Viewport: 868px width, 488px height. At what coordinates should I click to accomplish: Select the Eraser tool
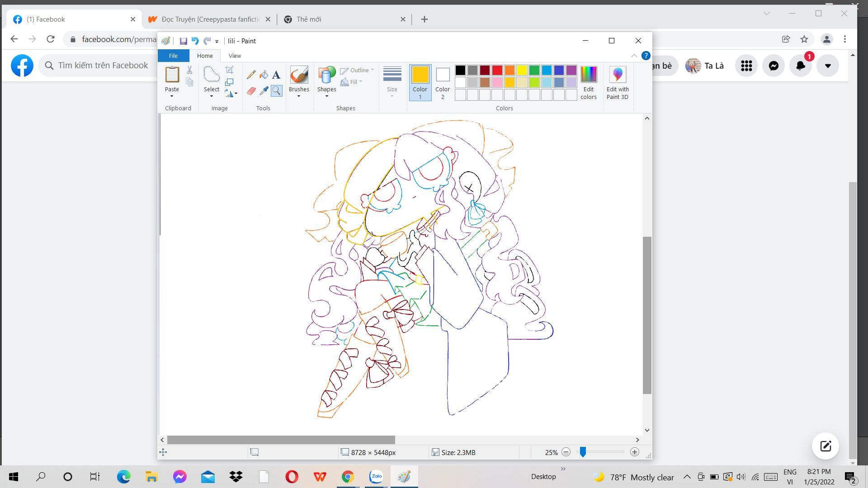[251, 91]
